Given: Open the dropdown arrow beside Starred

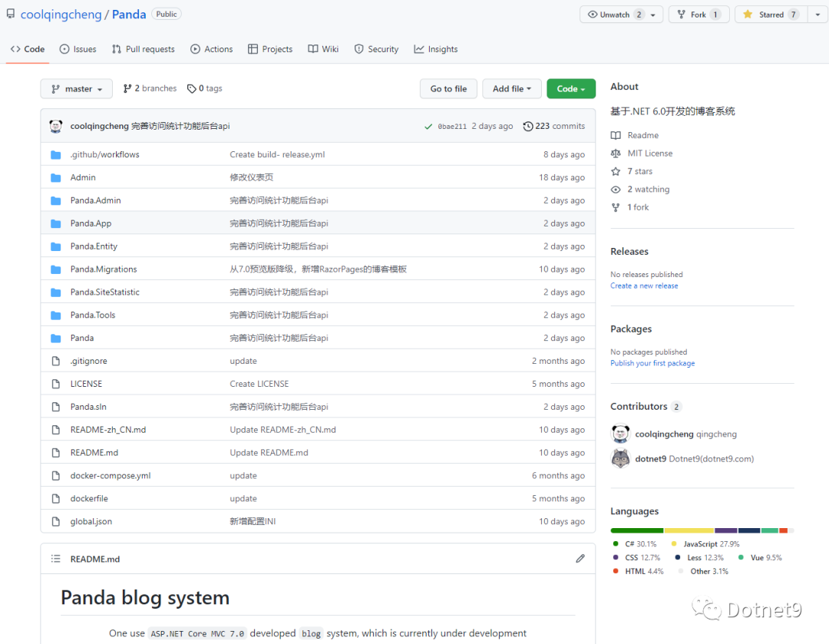Looking at the screenshot, I should (818, 15).
